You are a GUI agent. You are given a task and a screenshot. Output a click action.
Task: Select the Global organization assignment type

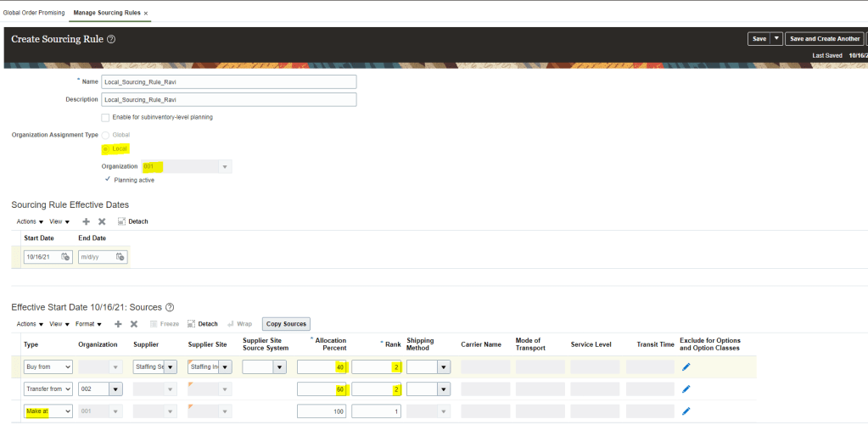105,135
